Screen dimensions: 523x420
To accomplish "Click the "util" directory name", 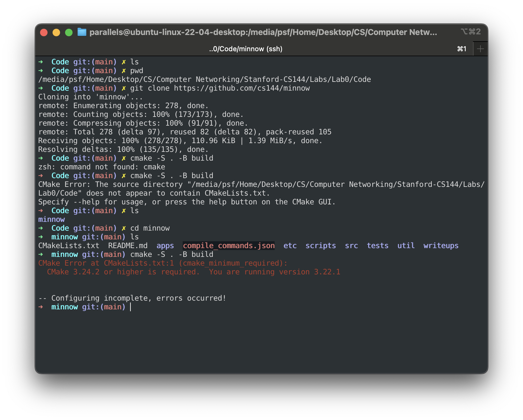I will pyautogui.click(x=405, y=246).
